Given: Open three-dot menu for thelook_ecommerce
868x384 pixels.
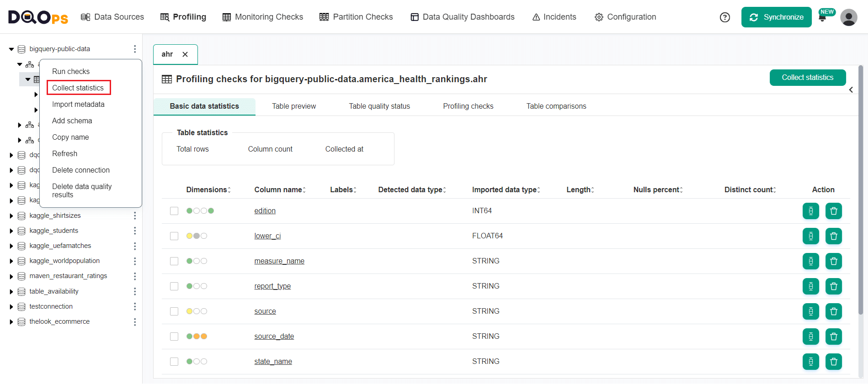Looking at the screenshot, I should (134, 322).
